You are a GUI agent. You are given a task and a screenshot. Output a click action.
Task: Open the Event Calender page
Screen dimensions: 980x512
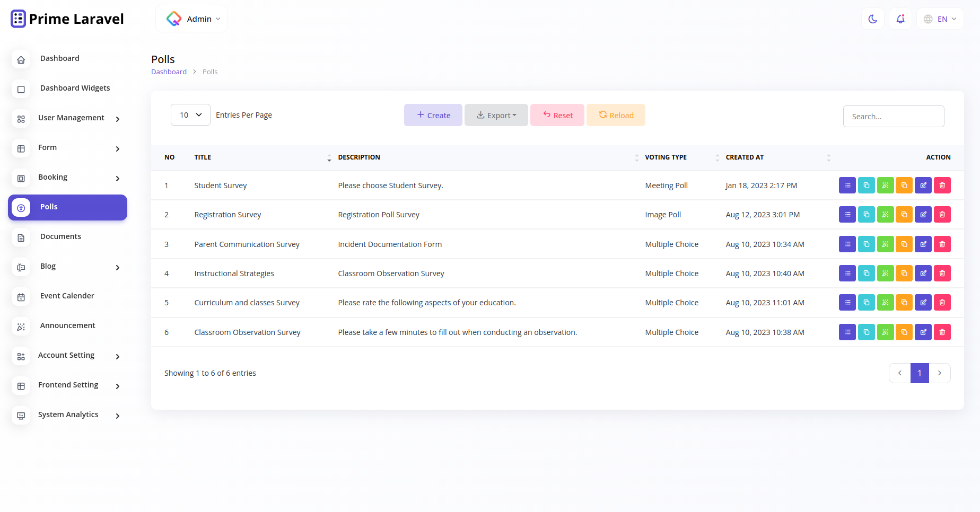(67, 295)
